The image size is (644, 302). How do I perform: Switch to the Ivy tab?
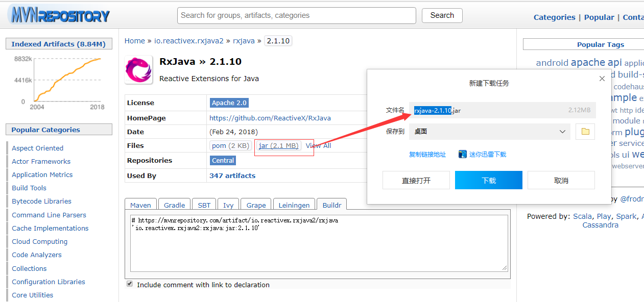pos(228,205)
